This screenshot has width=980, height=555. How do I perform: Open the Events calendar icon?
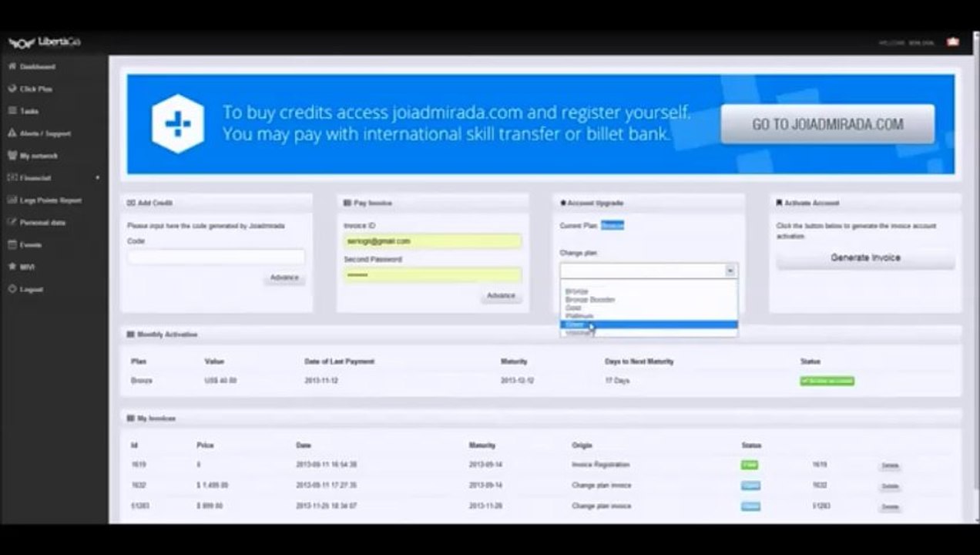tap(12, 244)
